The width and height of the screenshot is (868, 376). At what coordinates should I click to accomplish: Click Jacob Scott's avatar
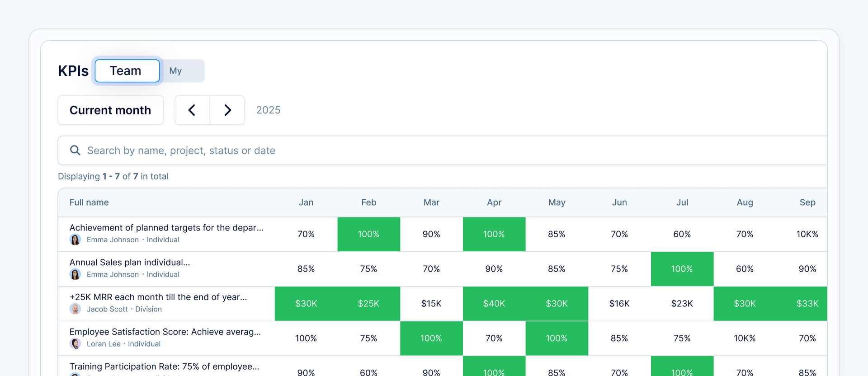[75, 309]
